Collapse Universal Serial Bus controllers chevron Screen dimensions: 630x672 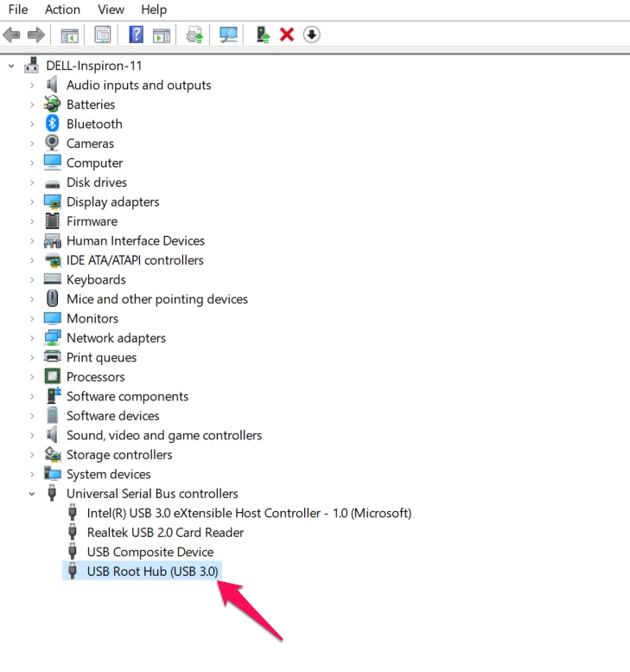pyautogui.click(x=32, y=494)
